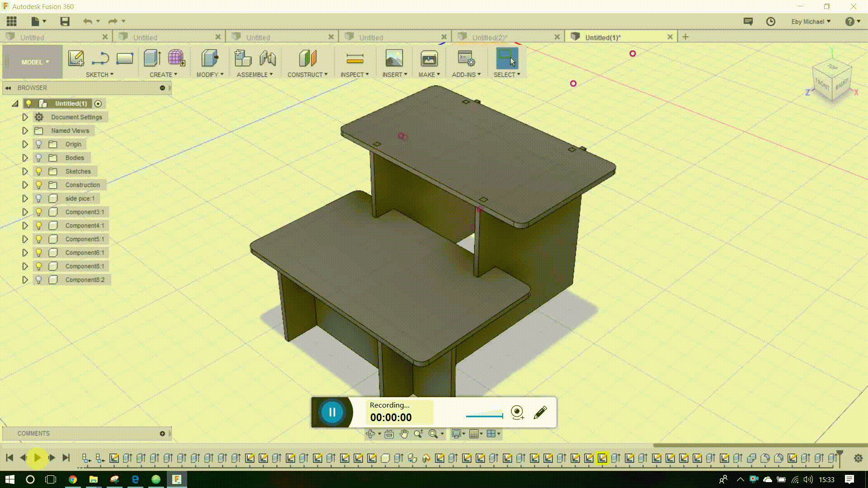Click the Pan hand tool icon

click(x=404, y=434)
